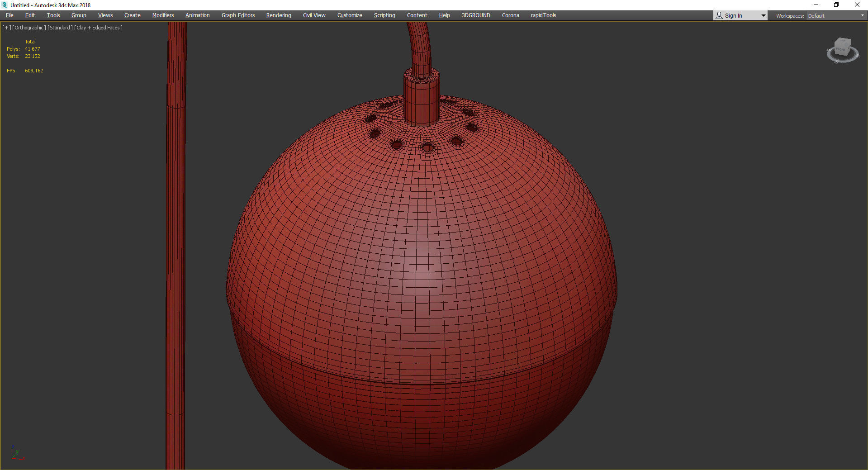Click the Verts count 23 152
868x470 pixels.
coord(33,56)
